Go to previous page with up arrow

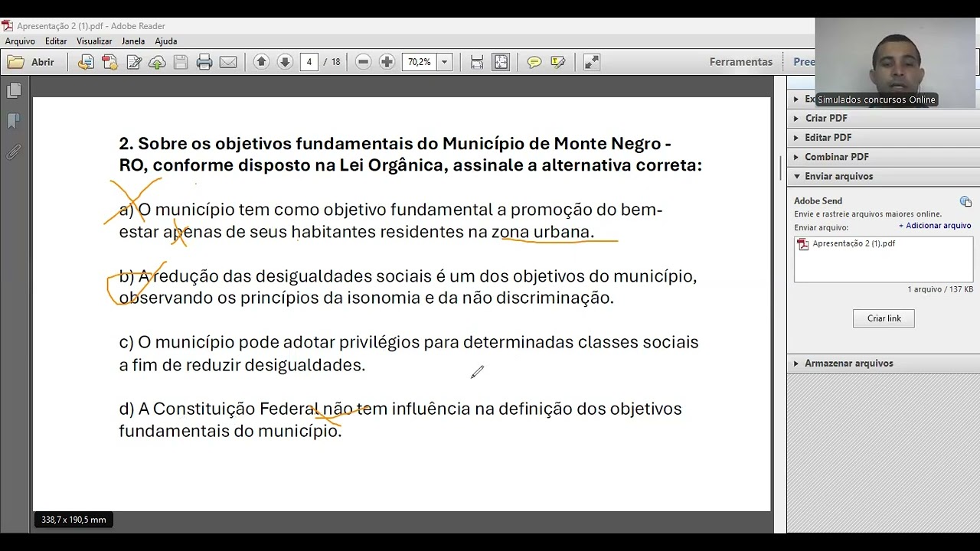(261, 62)
